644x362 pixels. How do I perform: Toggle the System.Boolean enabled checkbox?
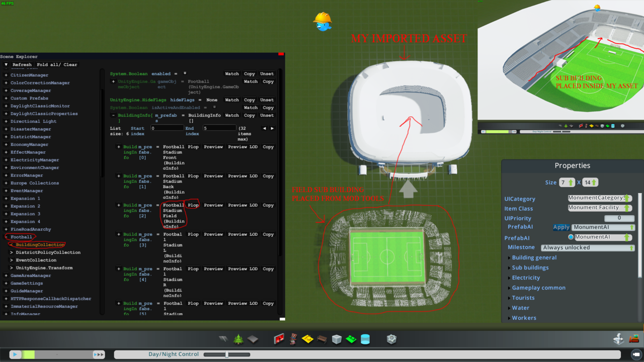coord(185,73)
